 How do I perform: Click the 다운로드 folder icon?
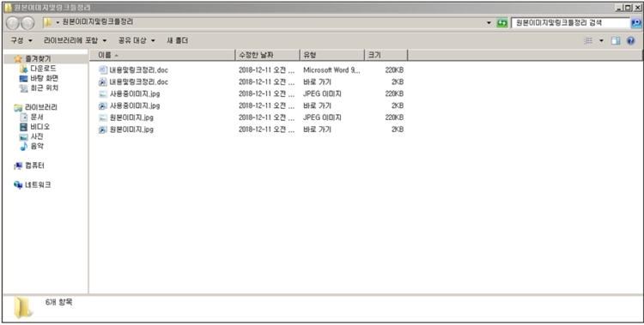pos(23,69)
